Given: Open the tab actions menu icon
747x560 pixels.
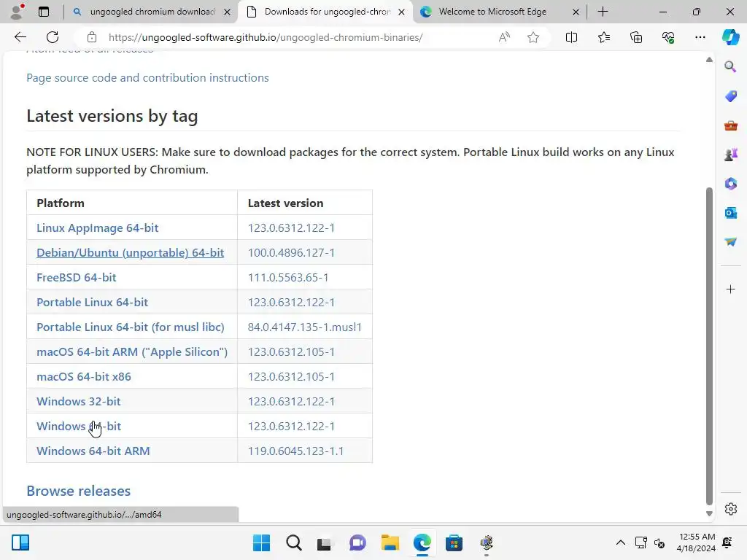Looking at the screenshot, I should [44, 12].
